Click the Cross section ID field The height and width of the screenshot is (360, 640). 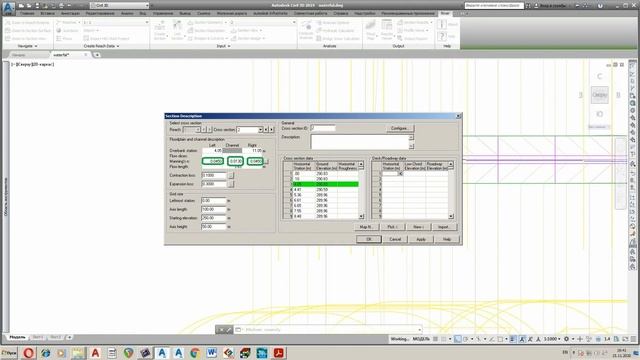[x=323, y=128]
